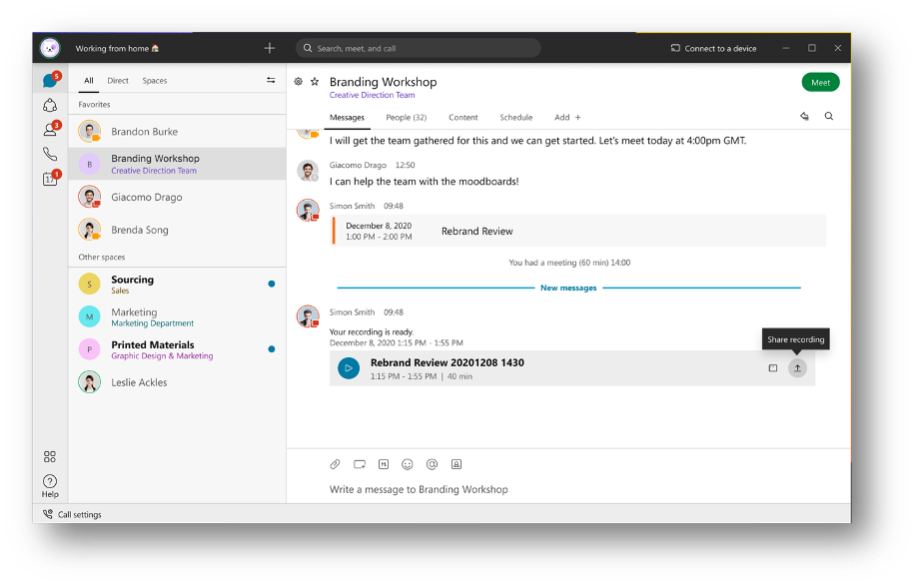917x588 pixels.
Task: Start a meeting with the Meet button
Action: coord(820,82)
